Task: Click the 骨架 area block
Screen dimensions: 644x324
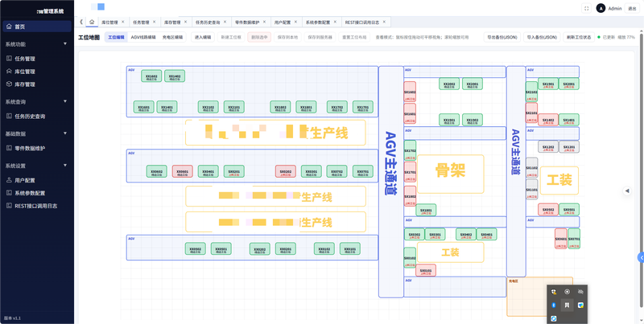Action: click(x=451, y=174)
